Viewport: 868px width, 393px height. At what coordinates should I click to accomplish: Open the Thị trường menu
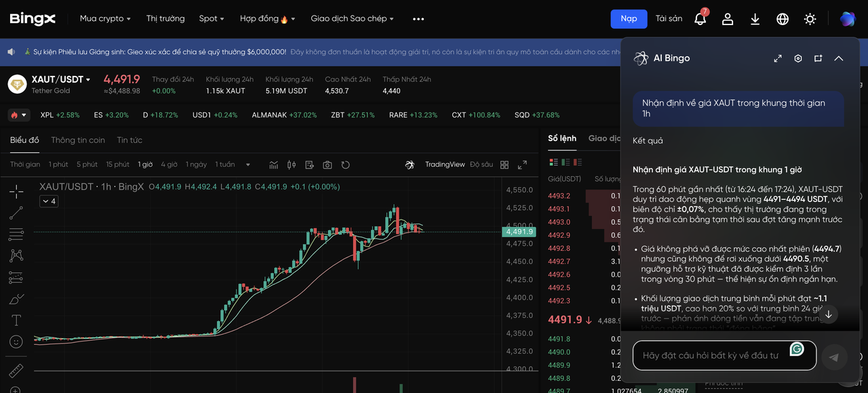point(165,19)
